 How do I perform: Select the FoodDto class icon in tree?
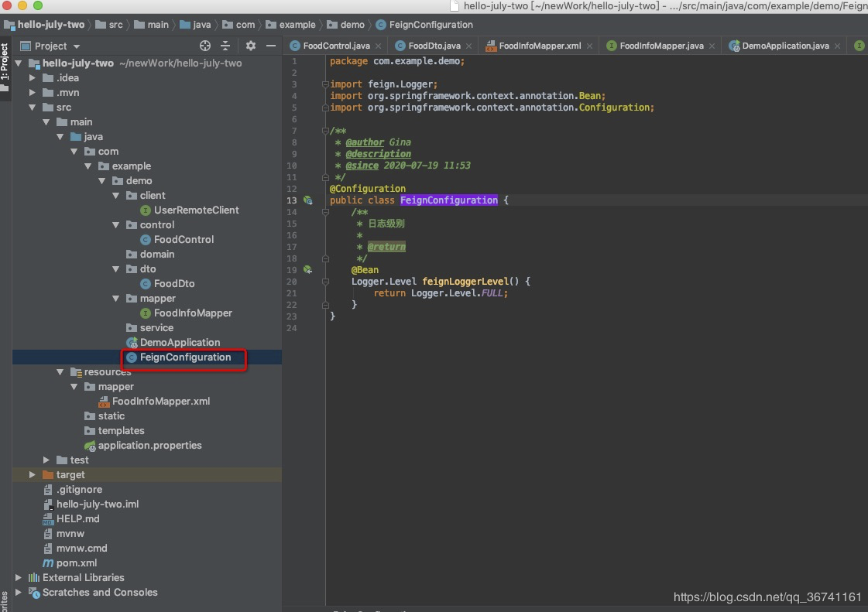(146, 284)
